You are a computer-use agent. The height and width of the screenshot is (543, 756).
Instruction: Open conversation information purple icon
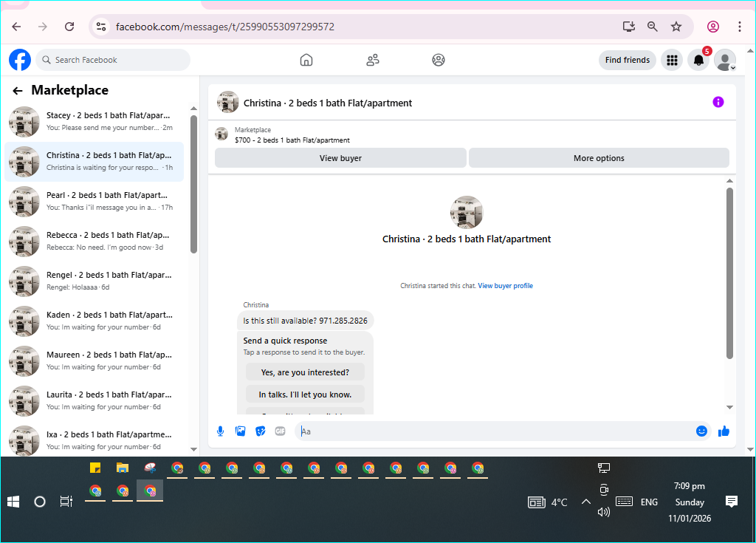[x=718, y=102]
